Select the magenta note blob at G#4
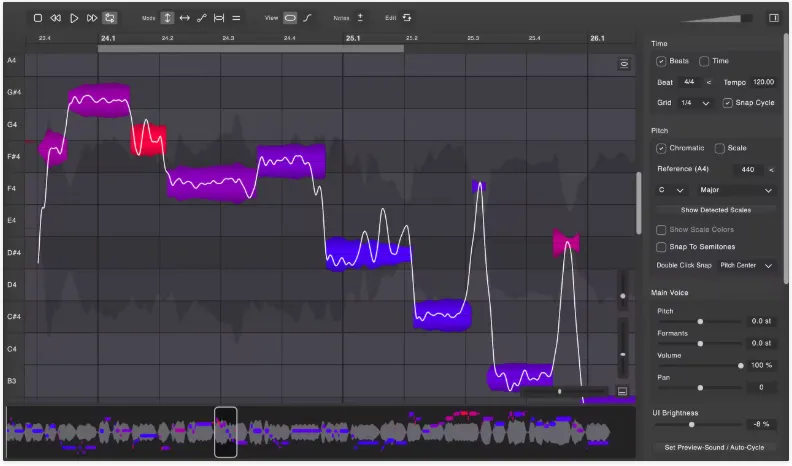The image size is (792, 466). tap(100, 100)
